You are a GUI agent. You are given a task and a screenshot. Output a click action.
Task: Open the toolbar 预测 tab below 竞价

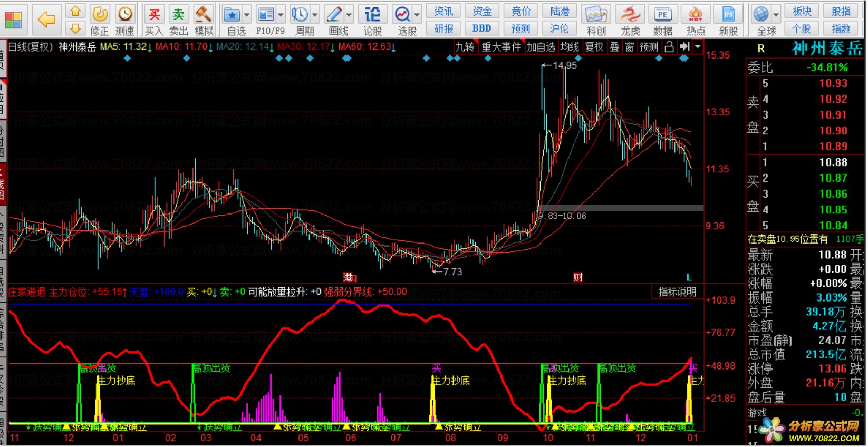[521, 28]
